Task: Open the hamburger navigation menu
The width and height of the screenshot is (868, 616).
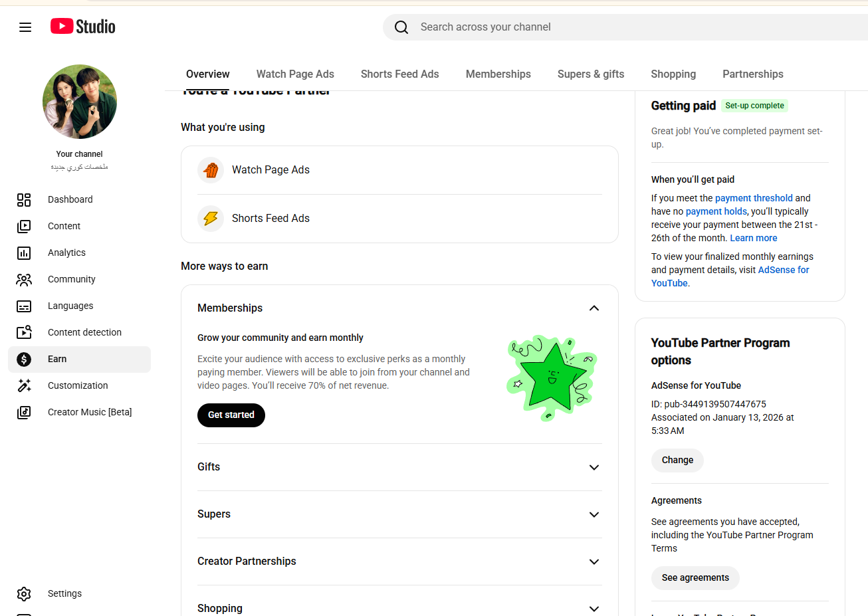Action: [x=25, y=27]
